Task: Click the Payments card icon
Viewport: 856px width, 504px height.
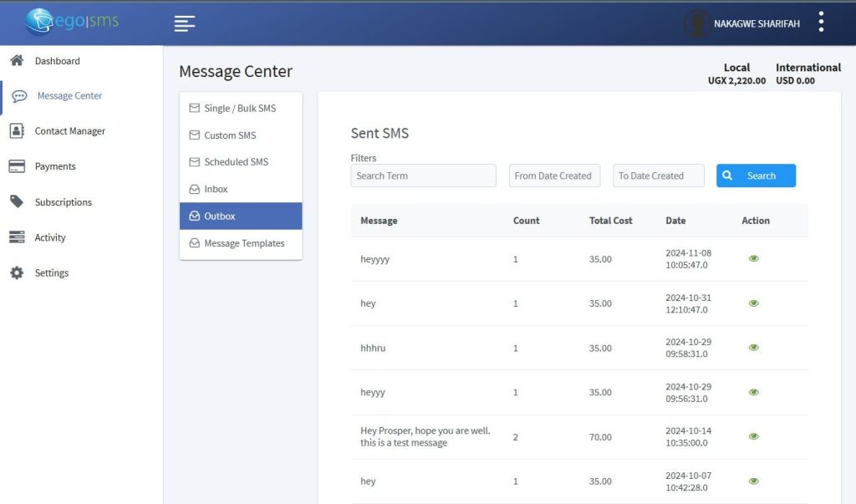Action: pyautogui.click(x=17, y=166)
